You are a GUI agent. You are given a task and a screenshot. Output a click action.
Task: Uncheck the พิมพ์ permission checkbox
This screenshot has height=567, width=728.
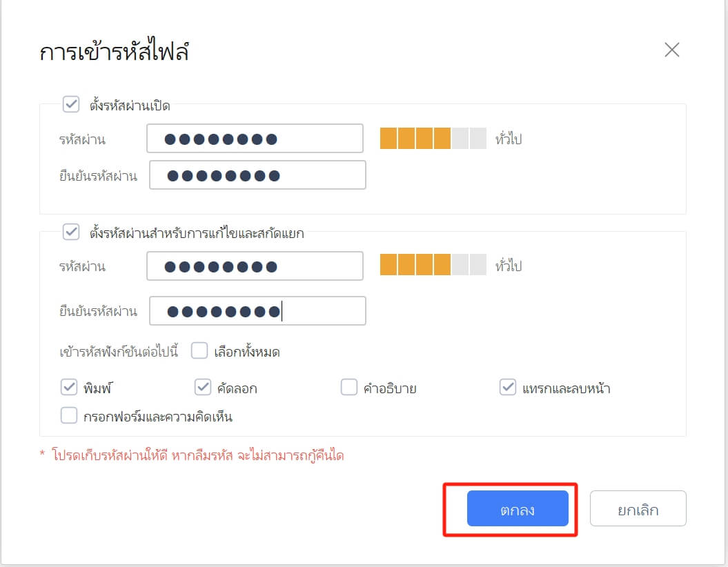click(x=68, y=387)
